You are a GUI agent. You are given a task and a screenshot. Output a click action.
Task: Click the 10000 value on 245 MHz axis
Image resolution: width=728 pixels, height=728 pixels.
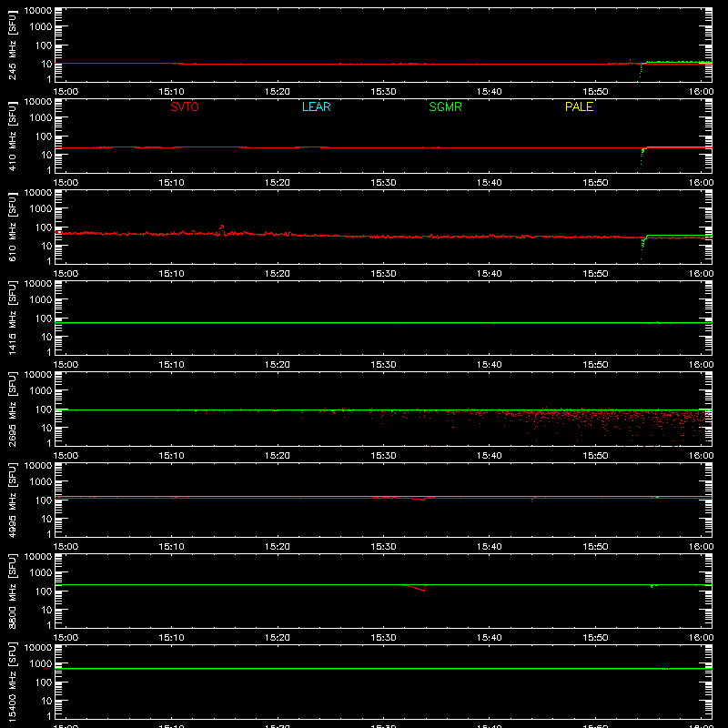coord(38,11)
